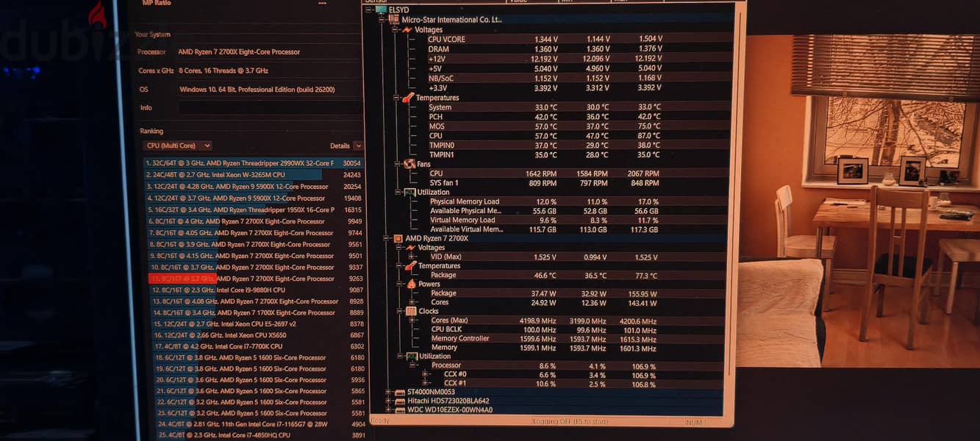
Task: Collapse the AMD Ryzen 7 2700X node
Action: point(387,238)
